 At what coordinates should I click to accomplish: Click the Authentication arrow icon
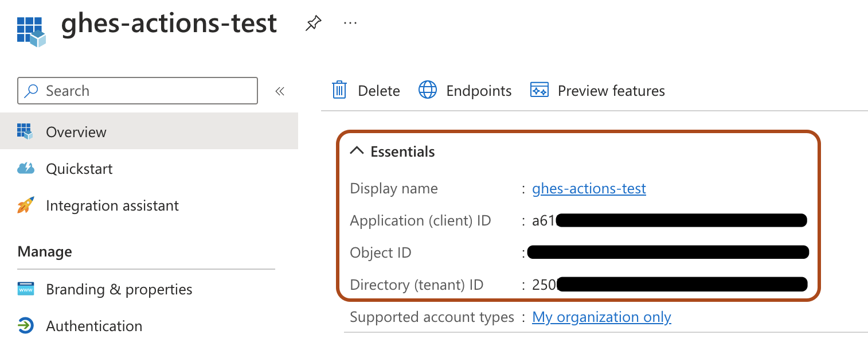point(25,326)
